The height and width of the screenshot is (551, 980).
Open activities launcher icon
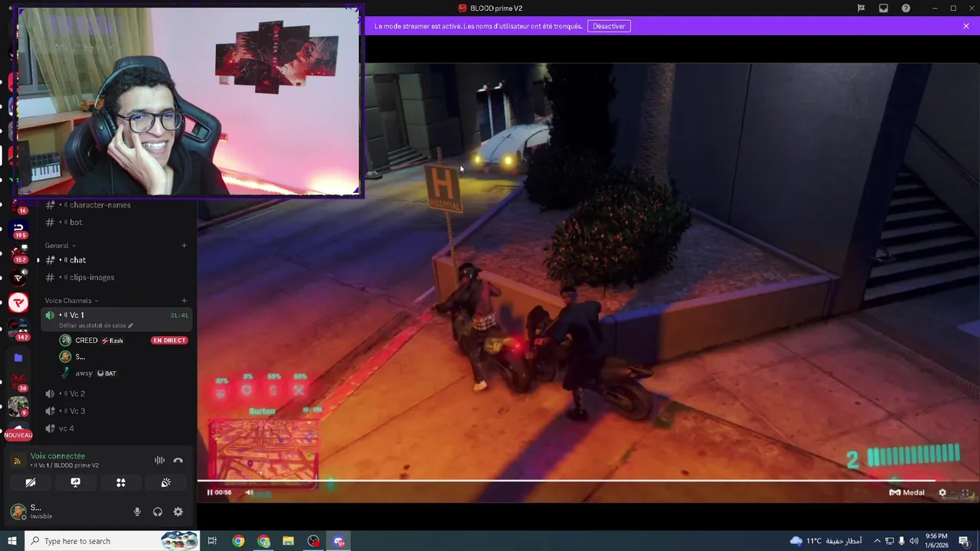[x=120, y=483]
